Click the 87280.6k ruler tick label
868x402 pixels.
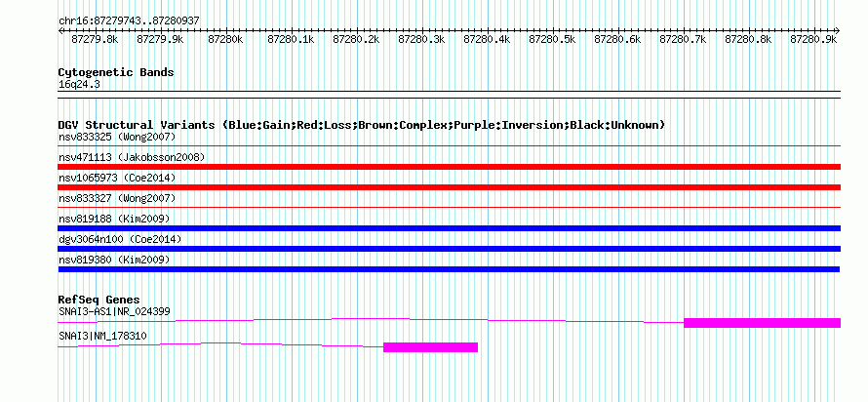[x=617, y=39]
